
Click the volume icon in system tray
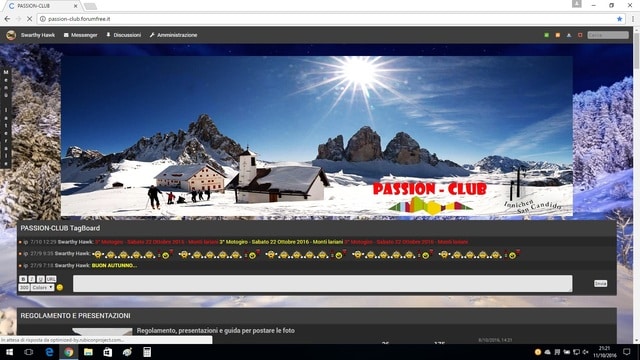[585, 352]
